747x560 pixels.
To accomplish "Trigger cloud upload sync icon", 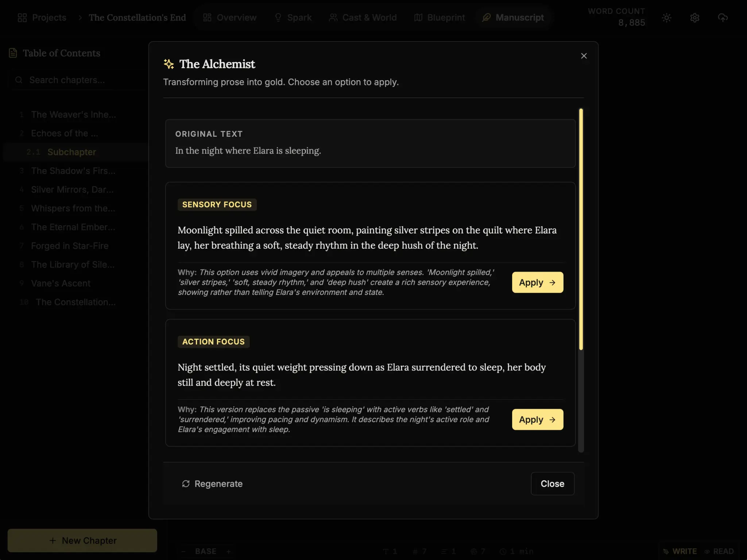I will pyautogui.click(x=723, y=17).
